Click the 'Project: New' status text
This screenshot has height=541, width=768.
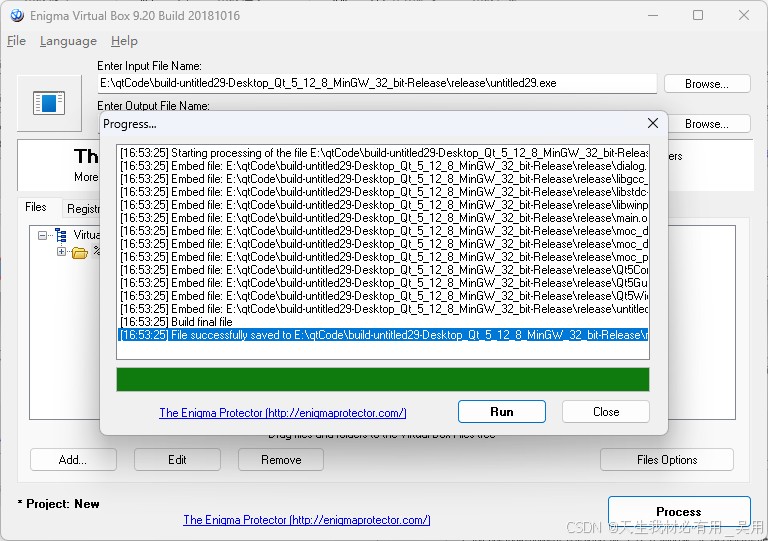coord(59,504)
